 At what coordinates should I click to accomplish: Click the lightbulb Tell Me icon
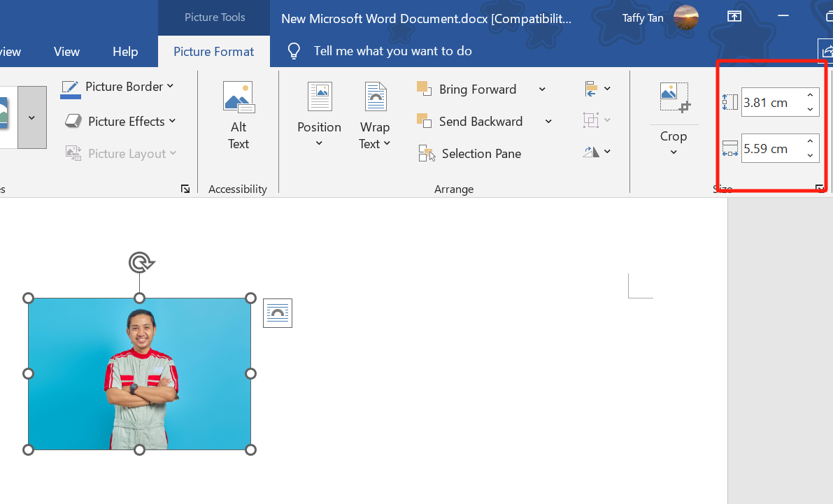[x=294, y=51]
